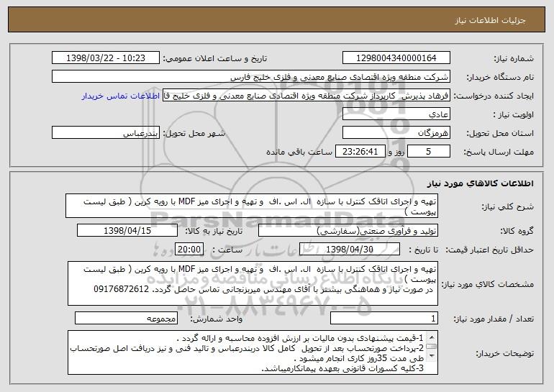Viewport: 554px width, 392px height.
Task: Click the remaining days field showing 5
Action: 429,152
